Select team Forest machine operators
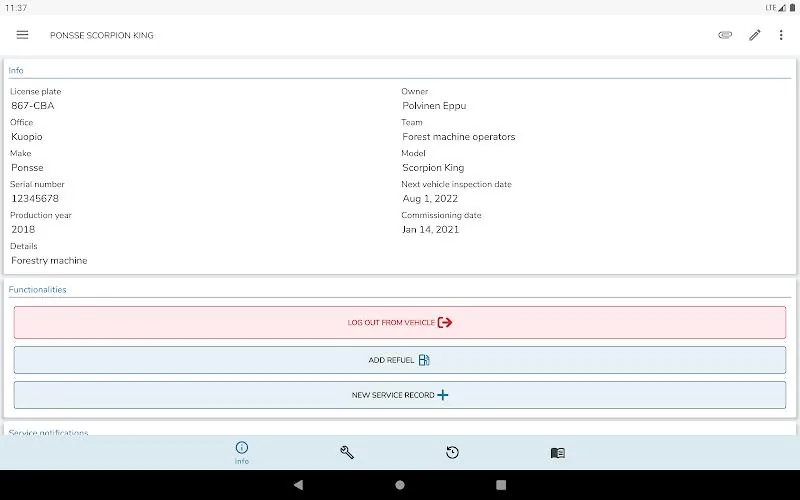 click(x=459, y=137)
